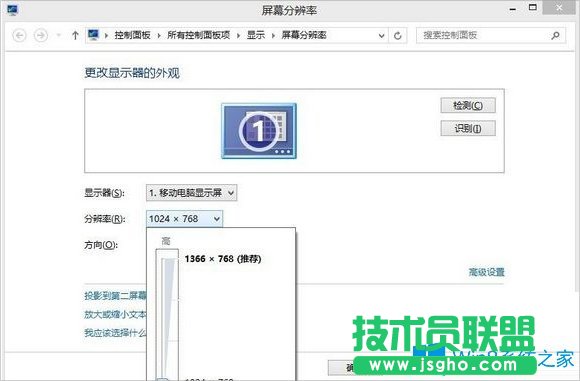The width and height of the screenshot is (580, 381).
Task: Open 控制面板 breadcrumb
Action: click(x=132, y=35)
